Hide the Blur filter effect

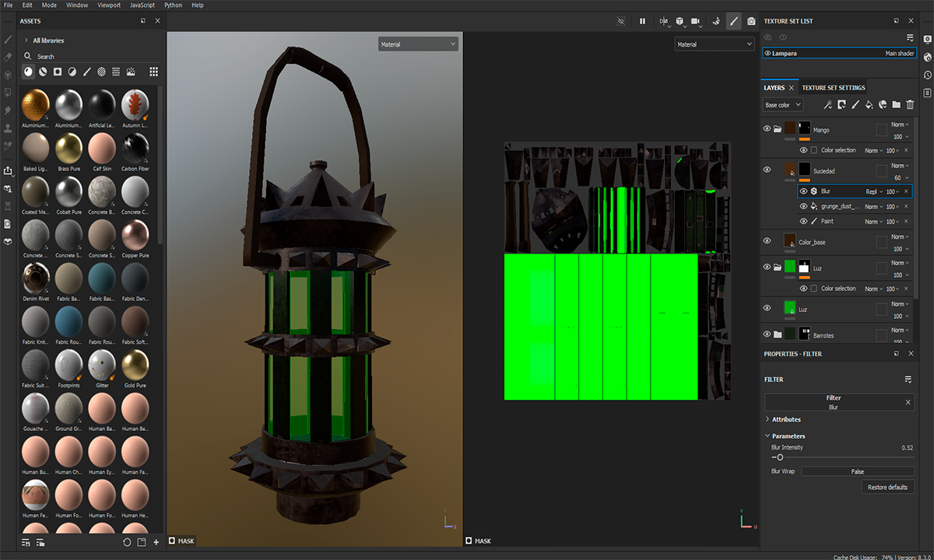pos(803,191)
